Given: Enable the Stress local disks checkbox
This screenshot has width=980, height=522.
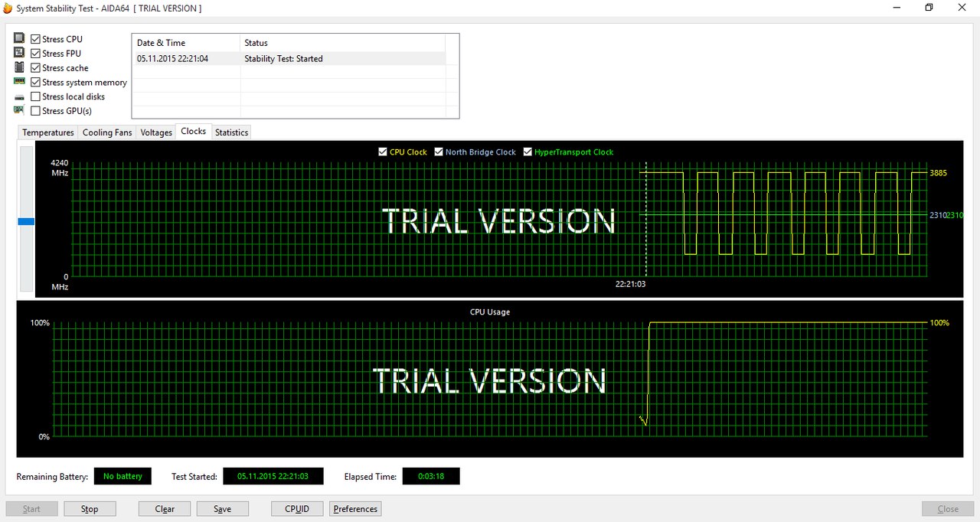Looking at the screenshot, I should click(x=35, y=96).
